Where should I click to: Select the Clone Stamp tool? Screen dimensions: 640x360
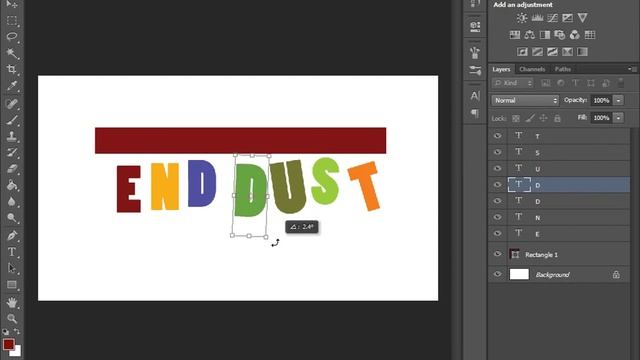[x=11, y=136]
